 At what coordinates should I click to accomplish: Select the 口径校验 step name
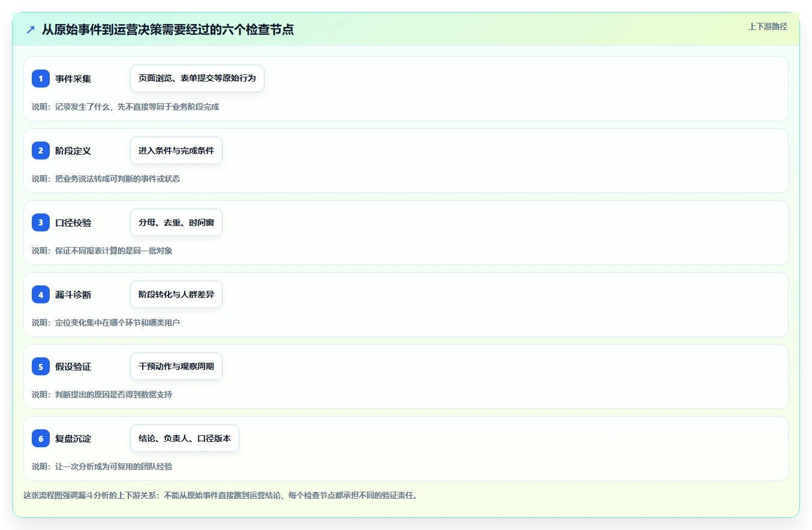click(73, 222)
